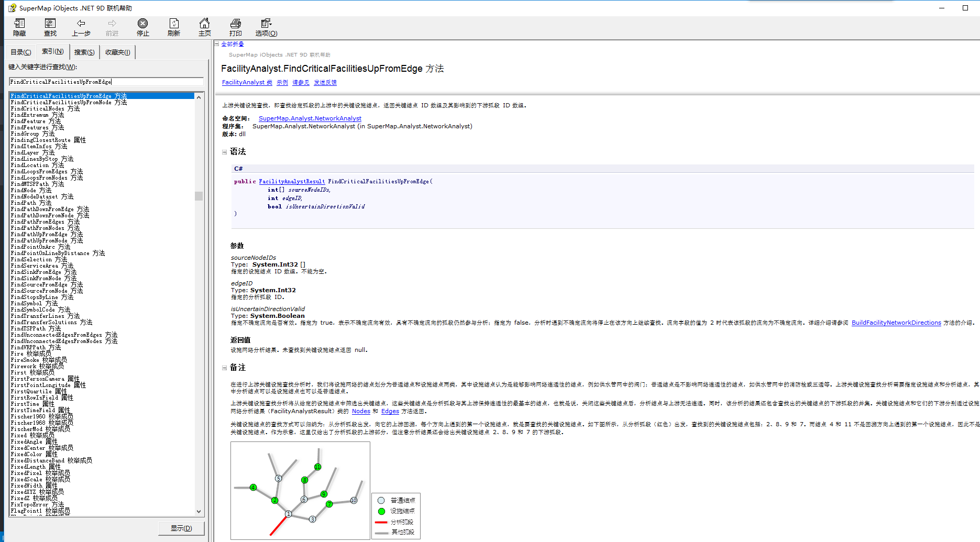The width and height of the screenshot is (980, 542).
Task: Click the network diagram image
Action: point(300,490)
